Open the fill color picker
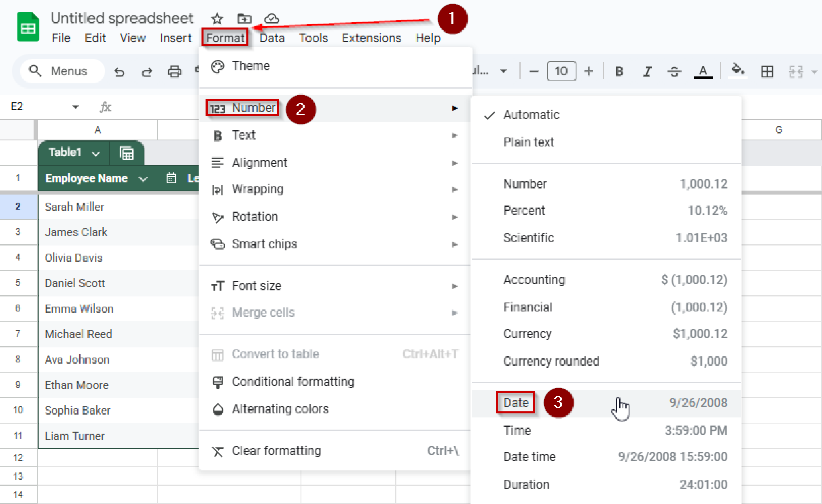This screenshot has height=504, width=822. [738, 71]
